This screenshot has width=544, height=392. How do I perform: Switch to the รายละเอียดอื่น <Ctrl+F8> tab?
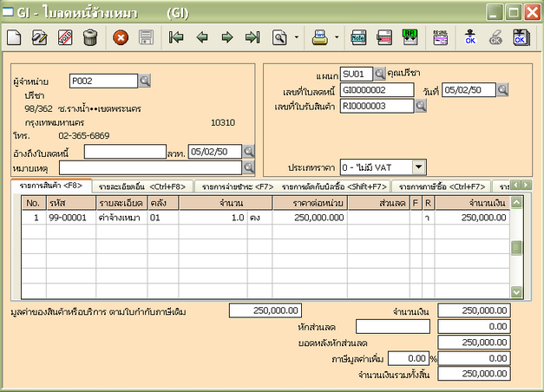[141, 186]
